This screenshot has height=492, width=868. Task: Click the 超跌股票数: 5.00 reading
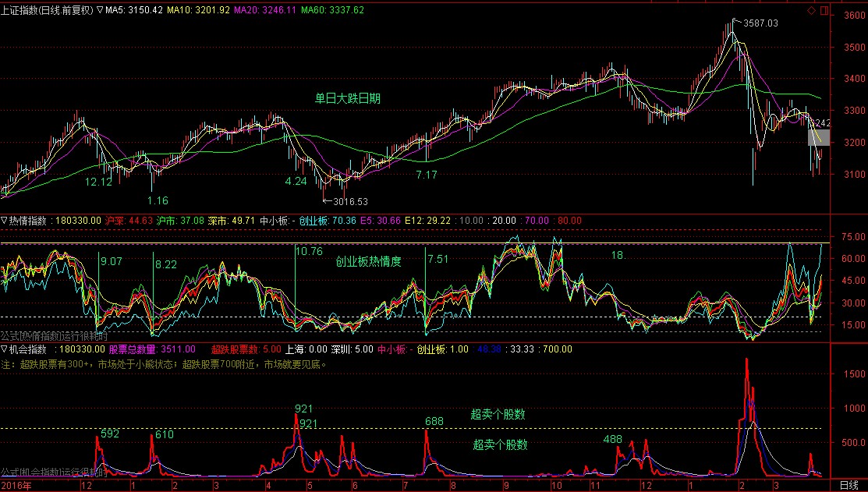pyautogui.click(x=246, y=349)
